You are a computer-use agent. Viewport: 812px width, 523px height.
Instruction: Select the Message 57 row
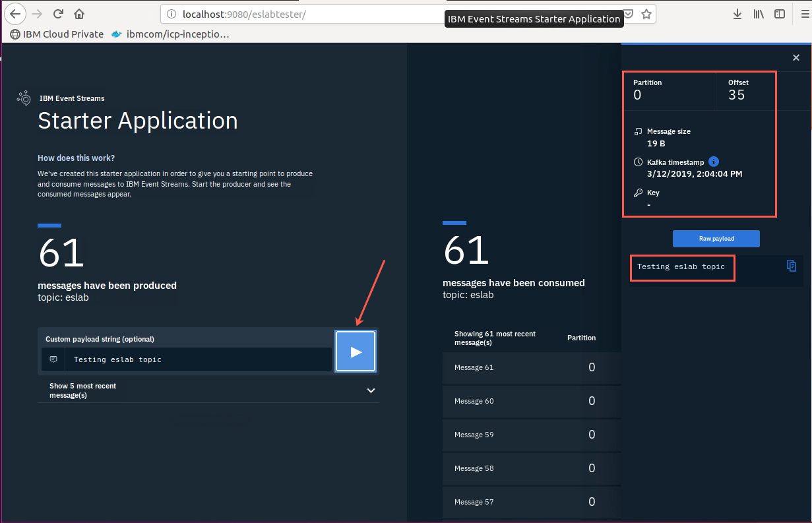pyautogui.click(x=532, y=502)
